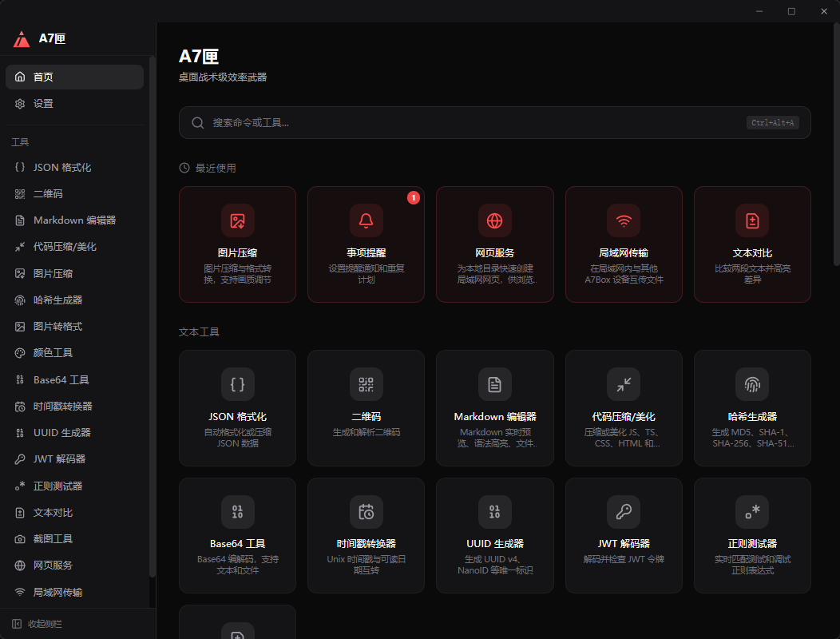This screenshot has height=639, width=840.
Task: Open the 哈希生成器 fingerprint icon card
Action: (x=752, y=384)
